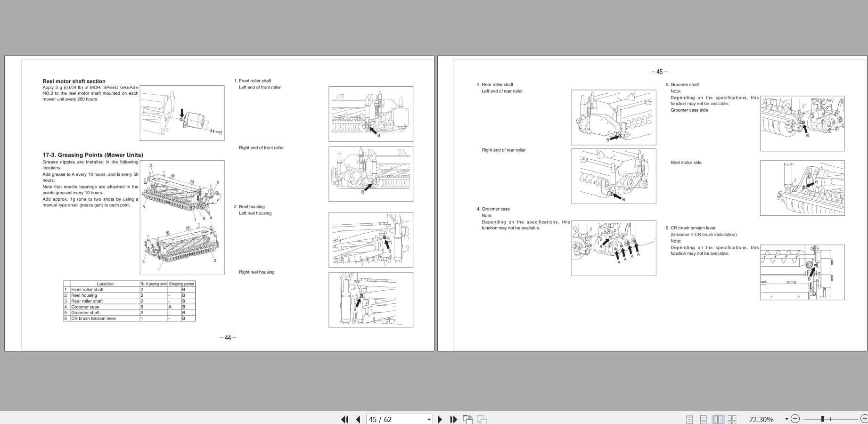Viewport: 868px width, 424px height.
Task: Open the zoom percentage dropdown
Action: pos(786,419)
